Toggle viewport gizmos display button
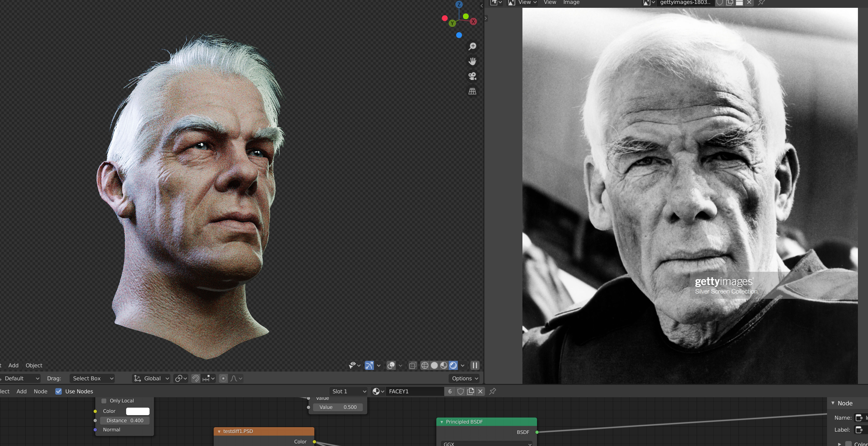Screen dimensions: 868x446 click(369, 365)
